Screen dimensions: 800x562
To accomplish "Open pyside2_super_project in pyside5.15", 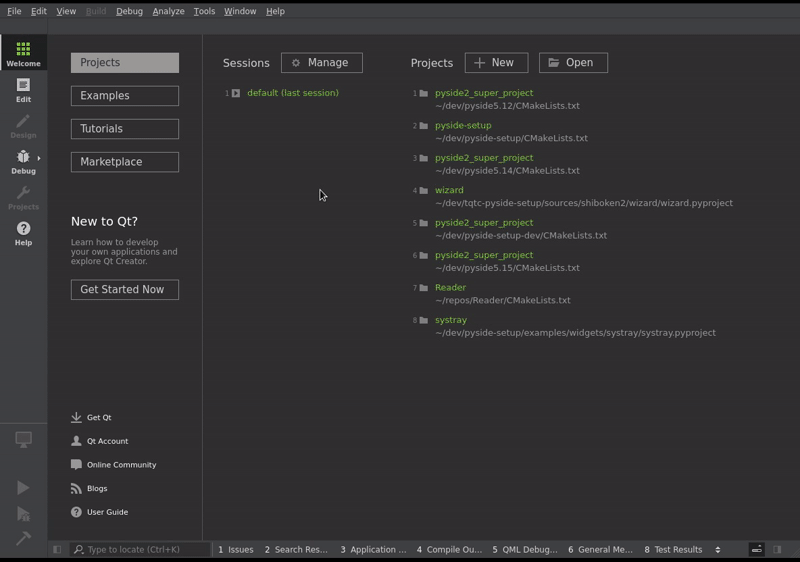I will pos(484,255).
